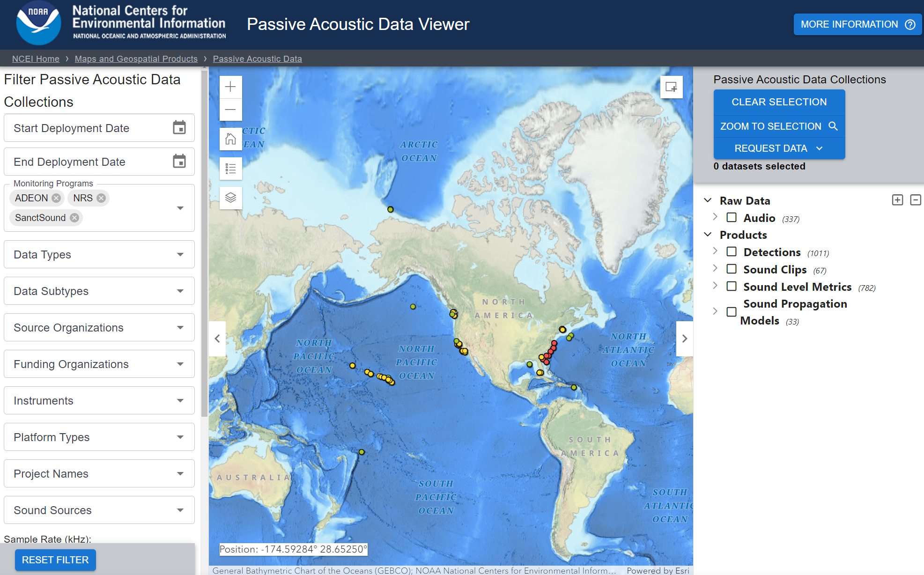Enable the Detections checkbox
Image resolution: width=924 pixels, height=575 pixels.
pos(732,252)
